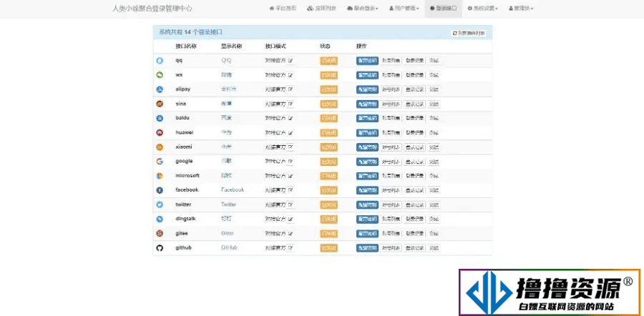Image resolution: width=644 pixels, height=316 pixels.
Task: Edit the 接口模式 of the qq row
Action: [291, 61]
